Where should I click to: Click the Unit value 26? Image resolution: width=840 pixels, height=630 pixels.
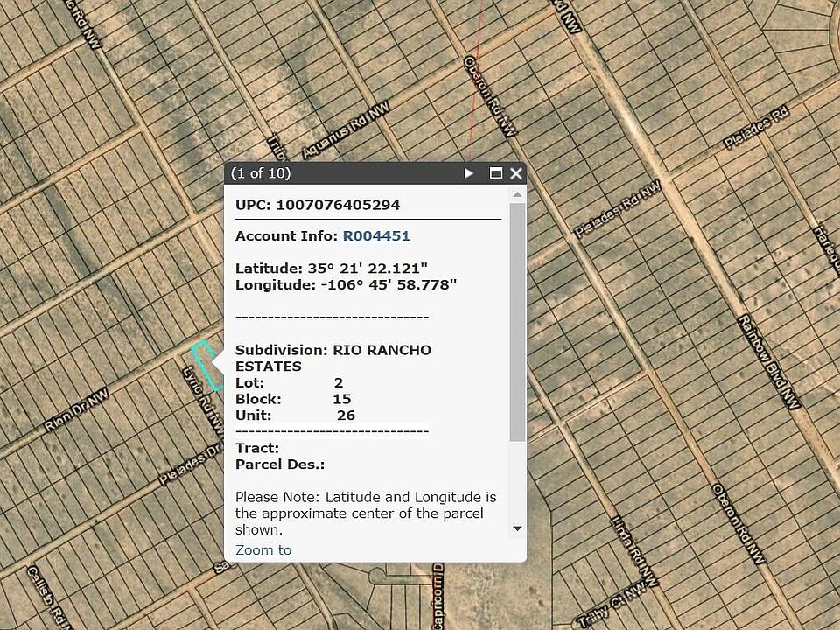tap(346, 415)
